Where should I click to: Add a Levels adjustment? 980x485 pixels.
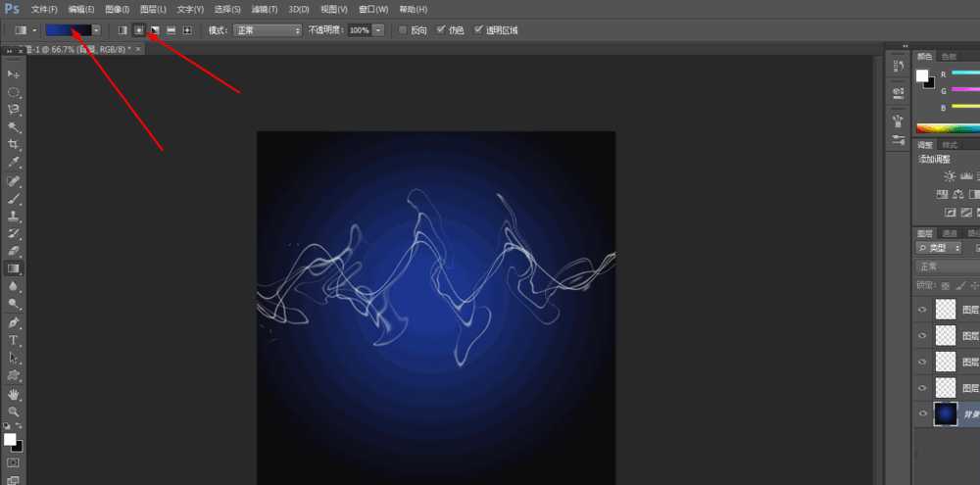(967, 177)
